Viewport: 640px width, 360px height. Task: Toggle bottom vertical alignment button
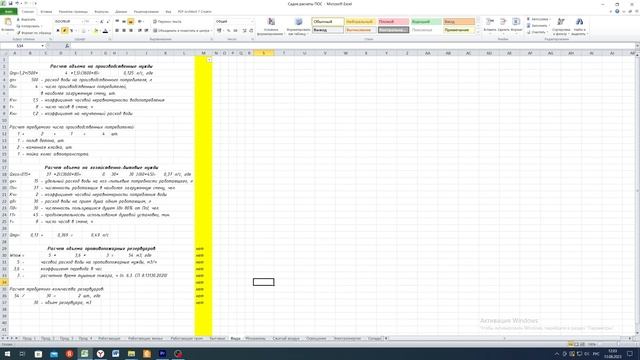point(131,21)
